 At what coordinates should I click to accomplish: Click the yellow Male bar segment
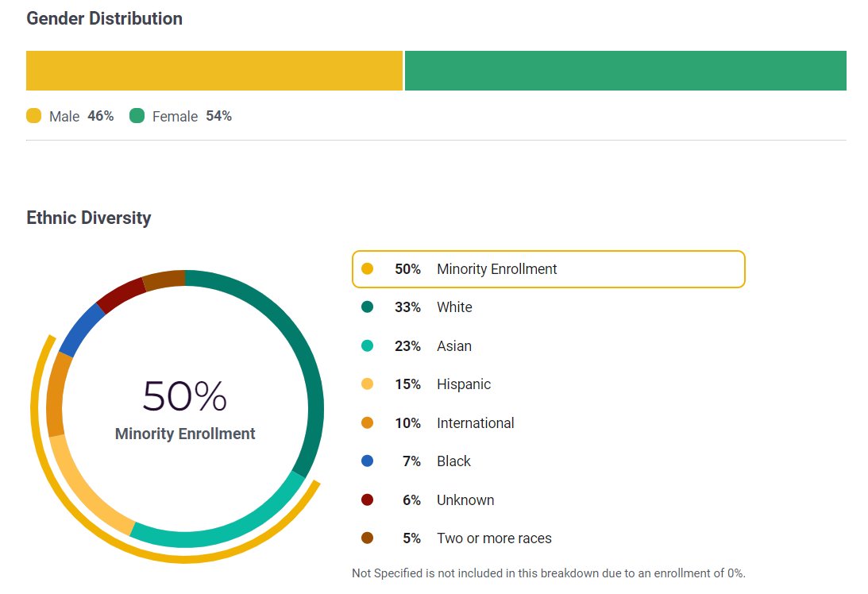click(x=214, y=71)
